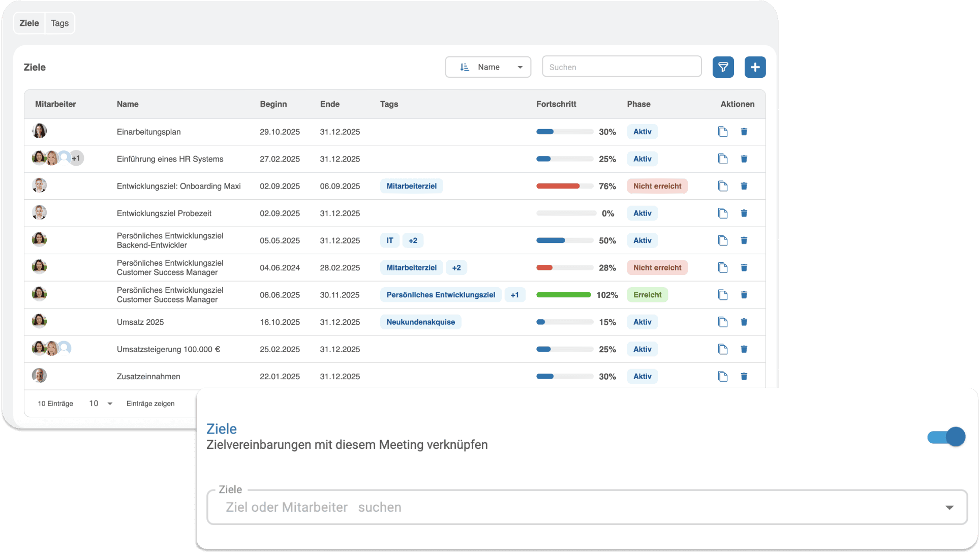Switch to the Tags tab
The height and width of the screenshot is (553, 980).
(x=59, y=23)
